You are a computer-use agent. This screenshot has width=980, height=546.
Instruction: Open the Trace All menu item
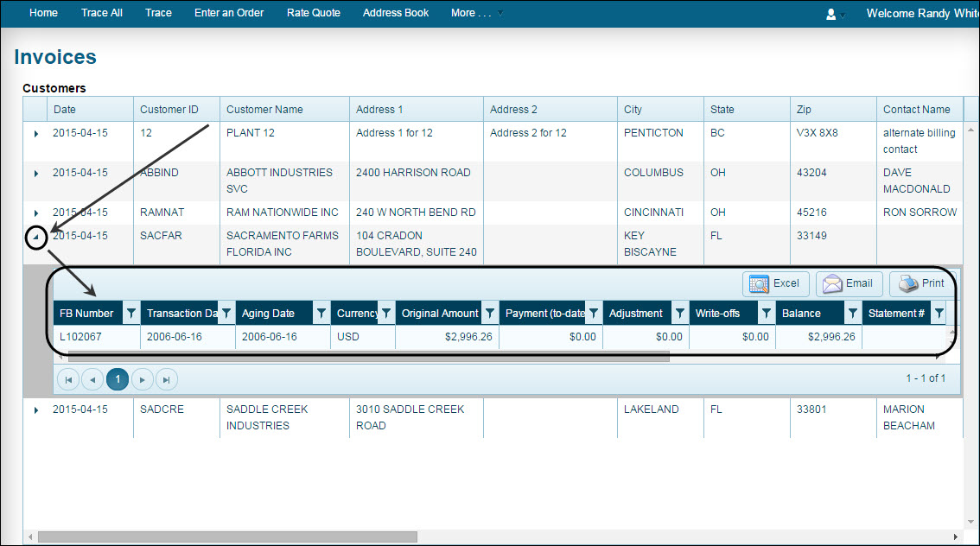click(x=102, y=13)
